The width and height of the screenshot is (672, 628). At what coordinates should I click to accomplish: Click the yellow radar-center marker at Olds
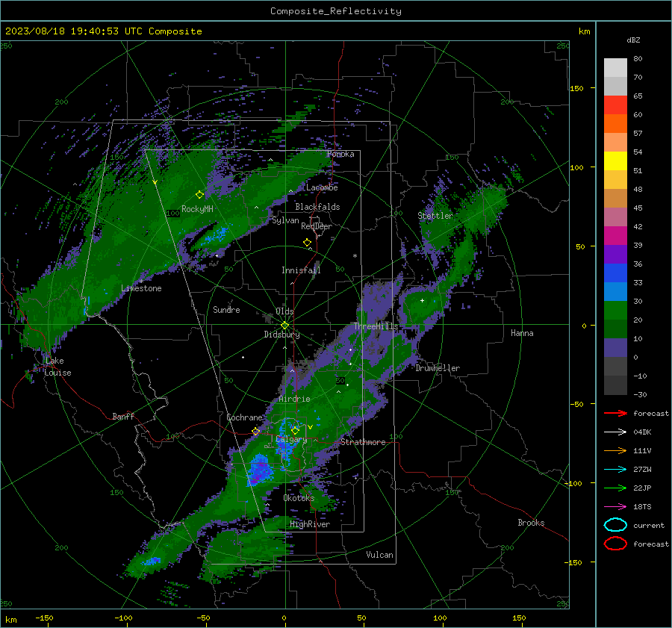[x=285, y=326]
